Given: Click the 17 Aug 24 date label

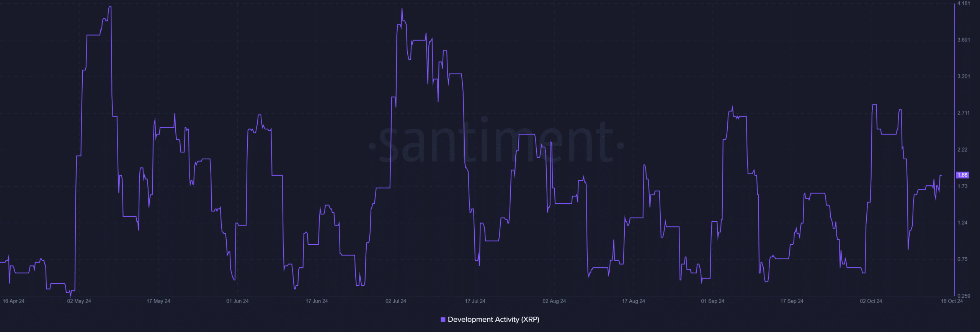Looking at the screenshot, I should [633, 301].
